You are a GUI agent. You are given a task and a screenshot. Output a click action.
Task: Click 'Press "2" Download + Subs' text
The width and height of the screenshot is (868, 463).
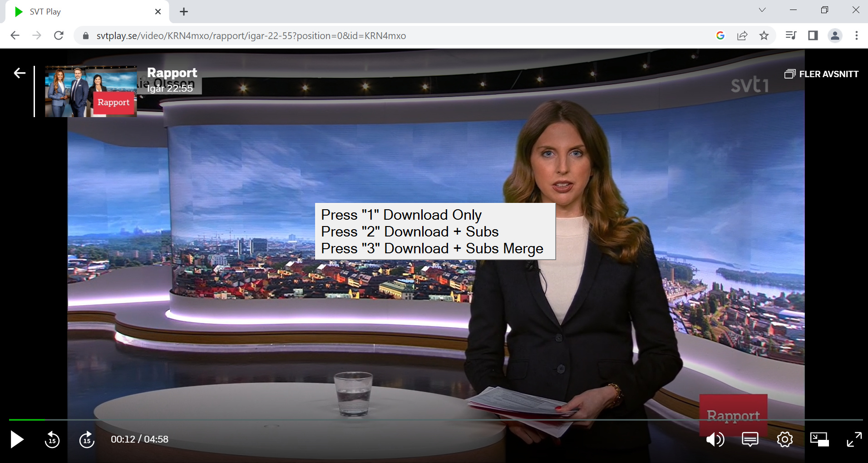coord(410,231)
